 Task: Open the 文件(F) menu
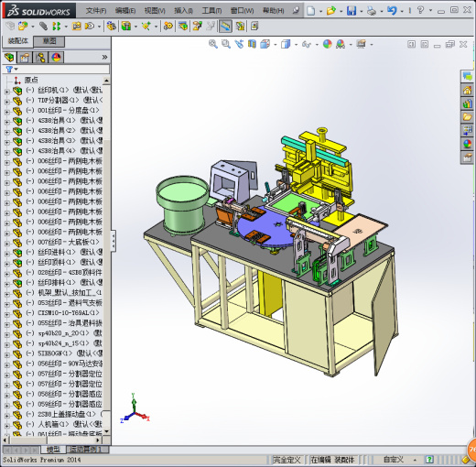tap(96, 11)
